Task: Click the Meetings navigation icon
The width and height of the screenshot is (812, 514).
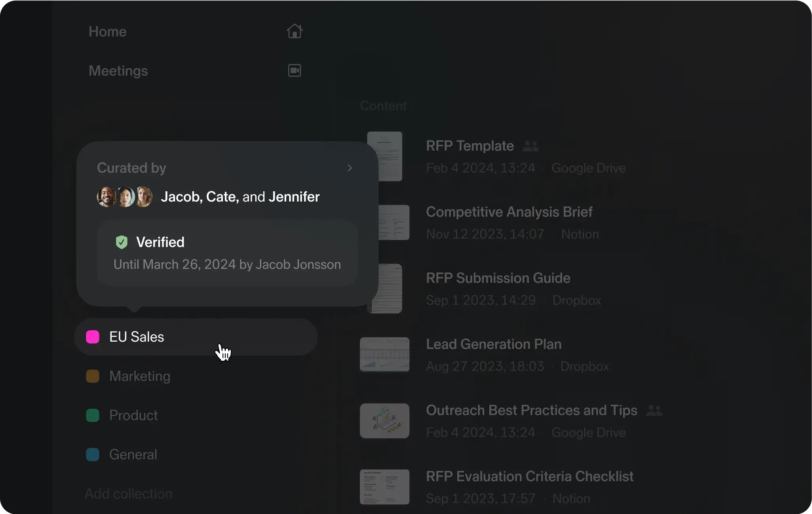Action: click(x=295, y=70)
